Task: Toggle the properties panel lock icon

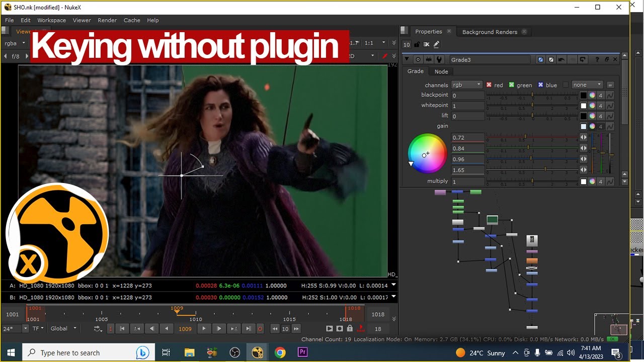Action: (x=417, y=44)
